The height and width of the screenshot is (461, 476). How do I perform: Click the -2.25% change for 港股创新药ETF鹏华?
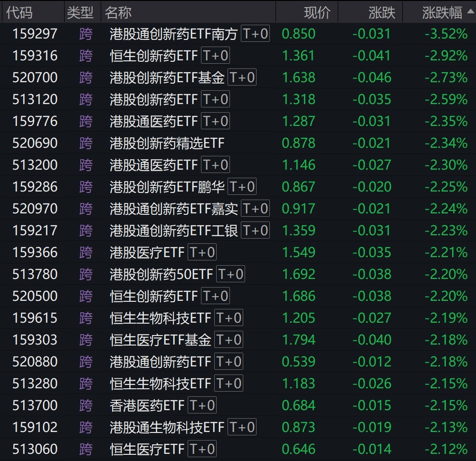point(446,187)
